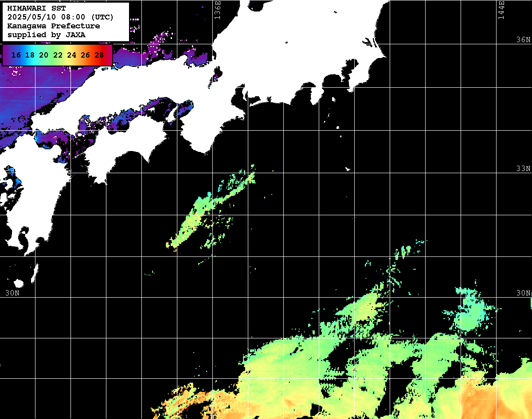Click the 22 value on the legend
Viewport: 532px width, 419px height.
(58, 55)
